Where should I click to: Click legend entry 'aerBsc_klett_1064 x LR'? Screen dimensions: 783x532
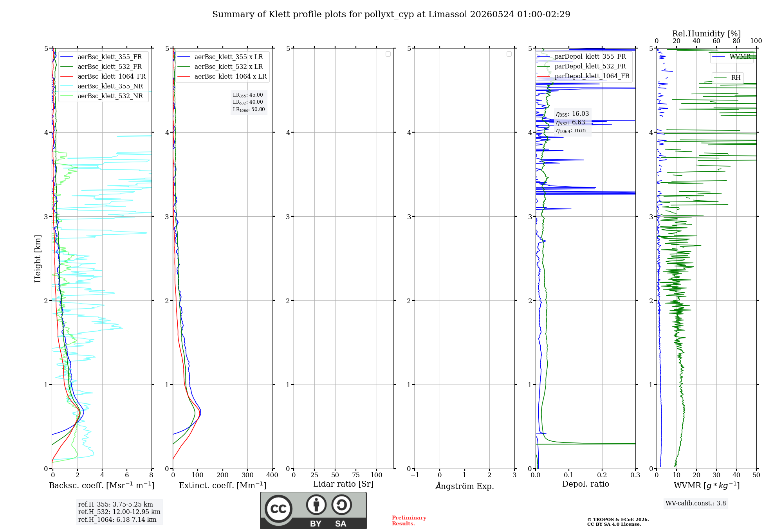click(222, 76)
